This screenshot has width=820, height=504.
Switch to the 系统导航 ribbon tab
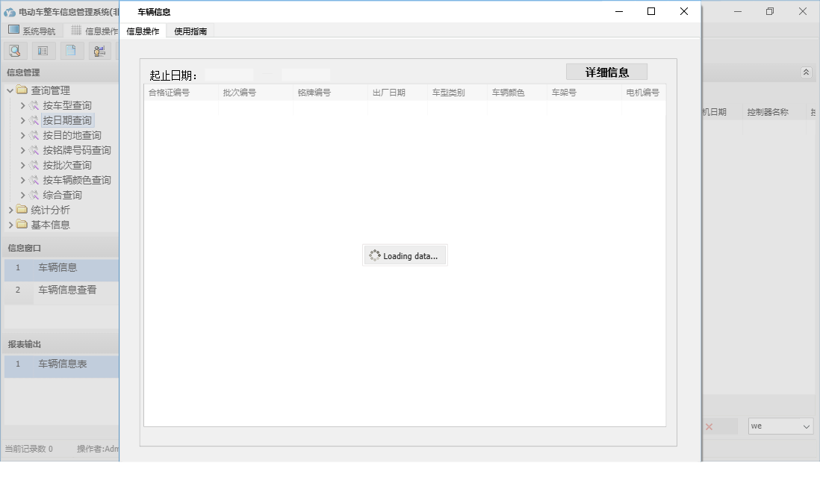click(x=32, y=30)
